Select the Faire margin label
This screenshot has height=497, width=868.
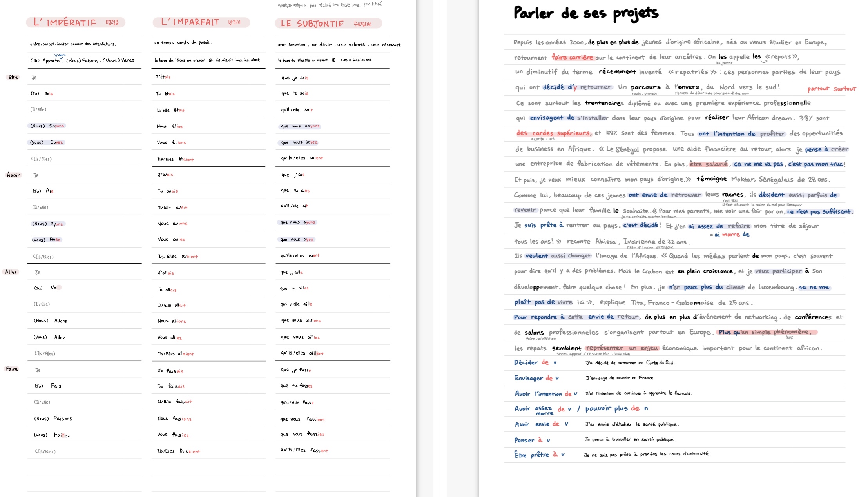pos(12,369)
